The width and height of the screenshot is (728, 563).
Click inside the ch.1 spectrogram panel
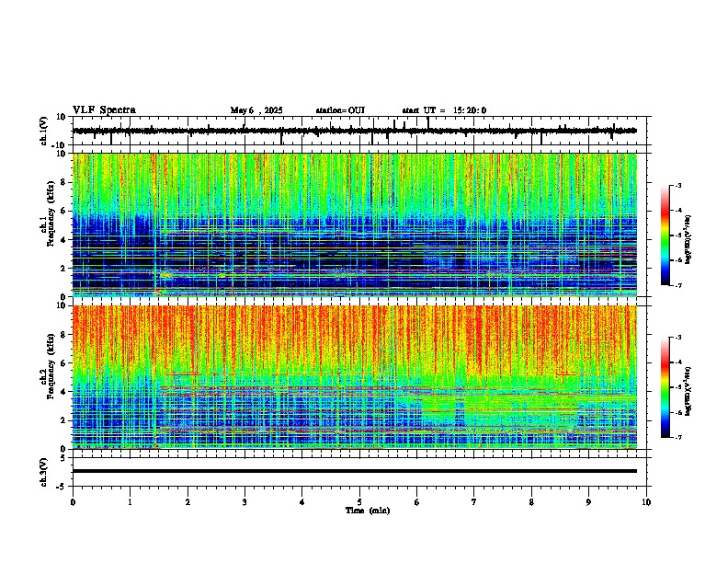point(355,224)
